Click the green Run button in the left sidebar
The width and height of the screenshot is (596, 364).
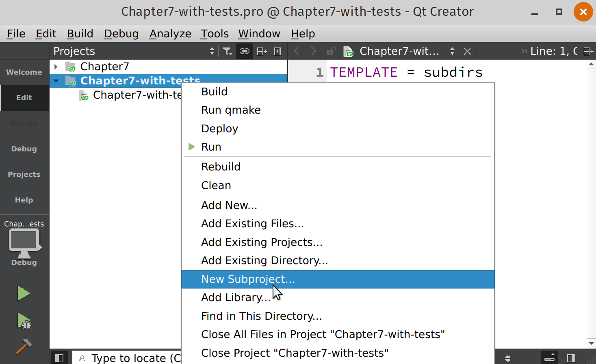click(23, 293)
